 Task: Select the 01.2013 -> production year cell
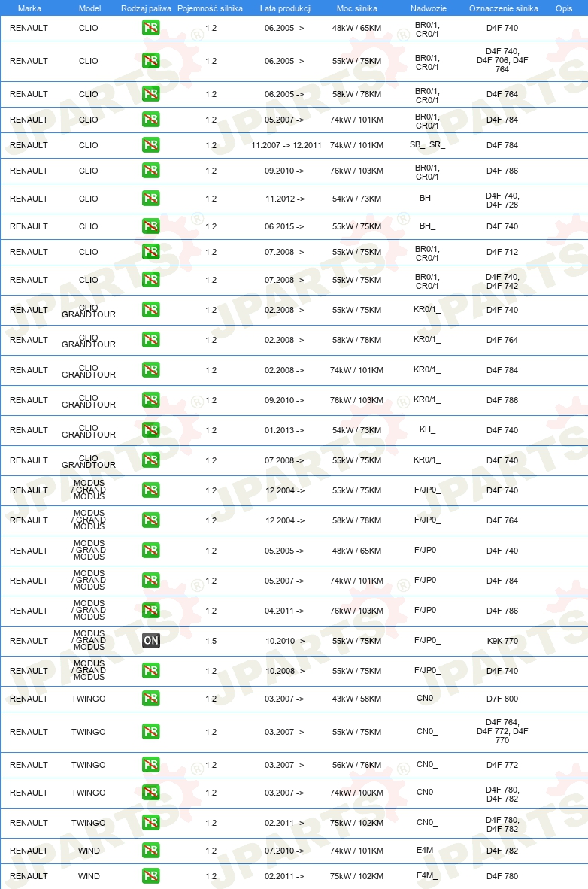pos(284,430)
